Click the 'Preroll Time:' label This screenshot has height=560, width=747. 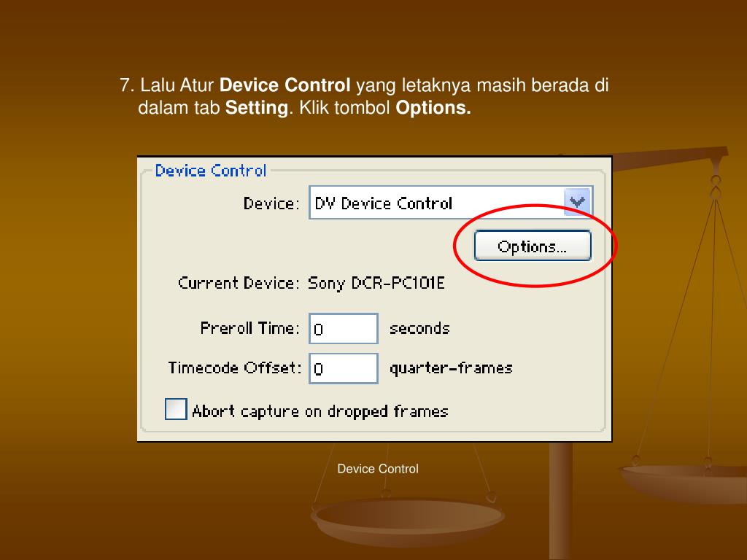(x=249, y=328)
